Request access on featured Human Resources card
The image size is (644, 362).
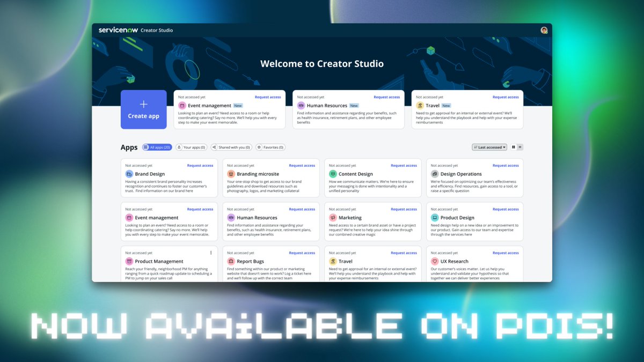tap(387, 97)
